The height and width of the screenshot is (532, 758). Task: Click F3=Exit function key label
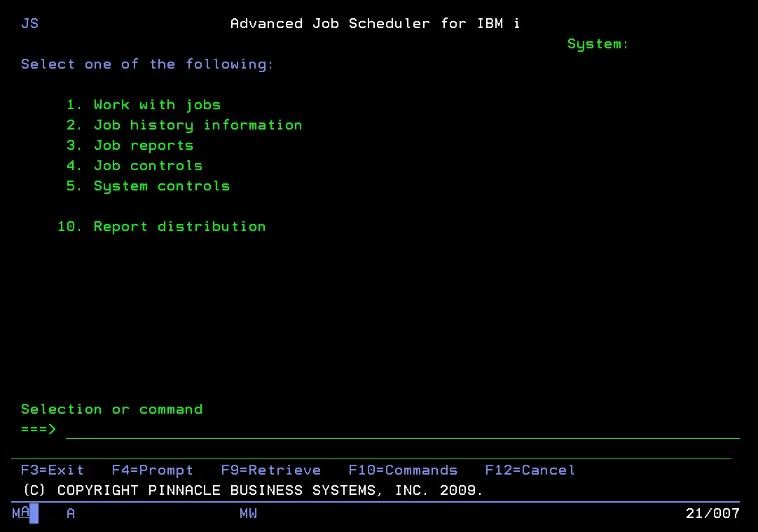53,470
